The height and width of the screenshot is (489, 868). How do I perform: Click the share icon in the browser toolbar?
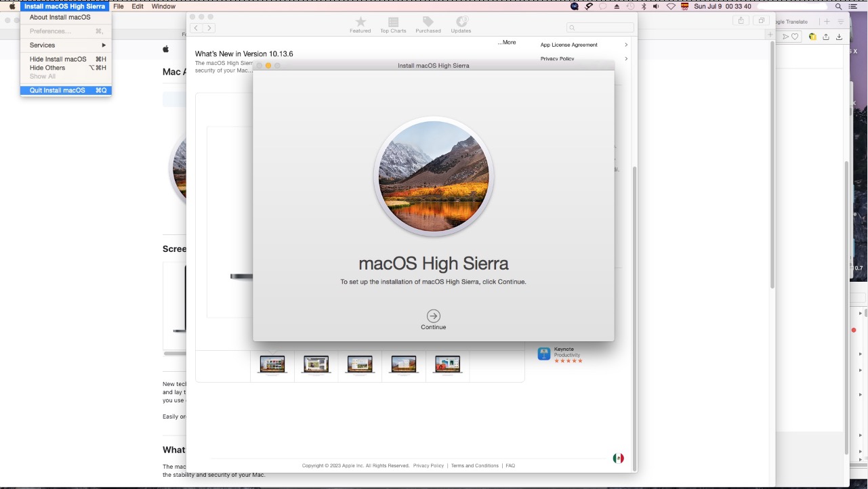[741, 20]
